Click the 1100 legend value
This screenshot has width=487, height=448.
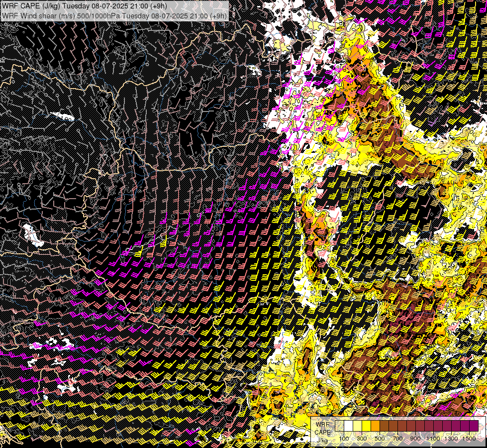[433, 439]
